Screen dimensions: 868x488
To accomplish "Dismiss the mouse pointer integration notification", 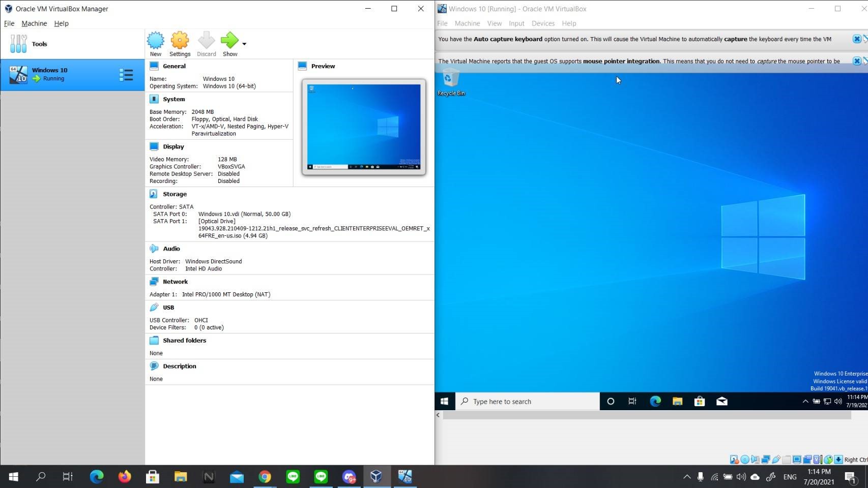I will [x=857, y=61].
